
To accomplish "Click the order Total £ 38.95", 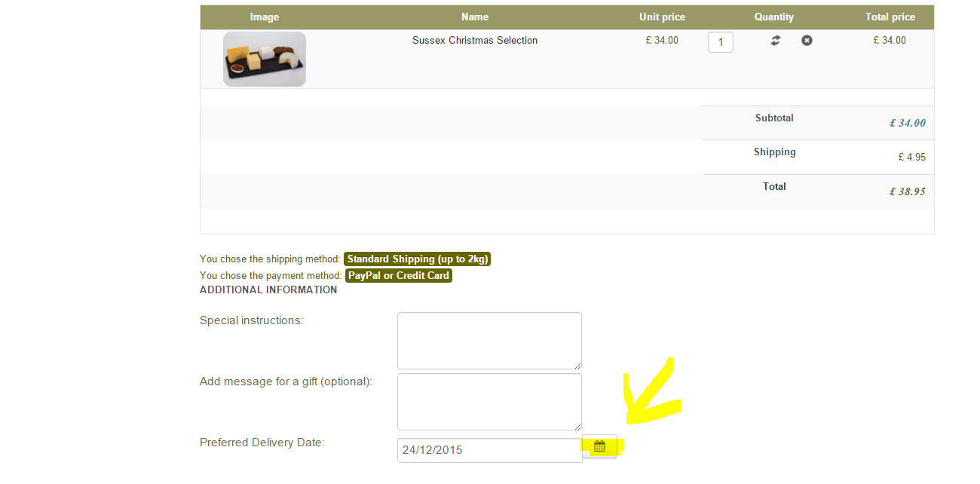I will coord(908,191).
